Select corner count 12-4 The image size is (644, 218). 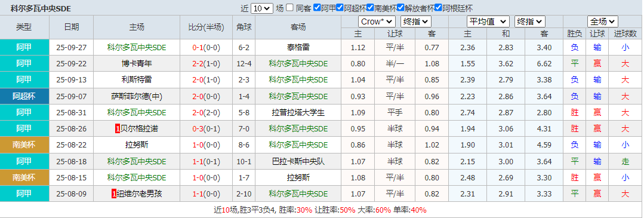244,64
